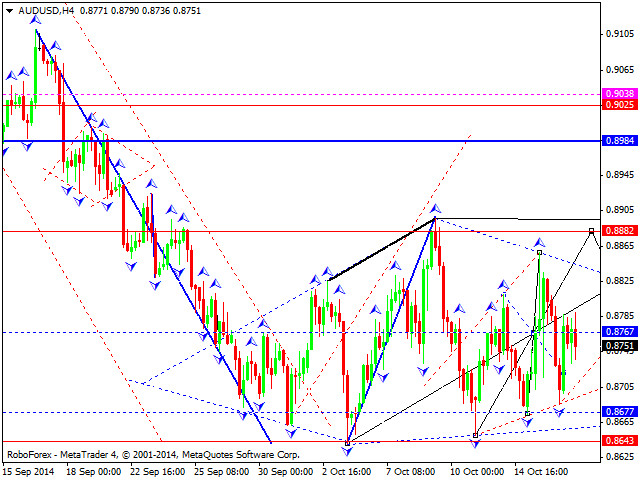Select the blue 0.8677 price label

pos(620,411)
